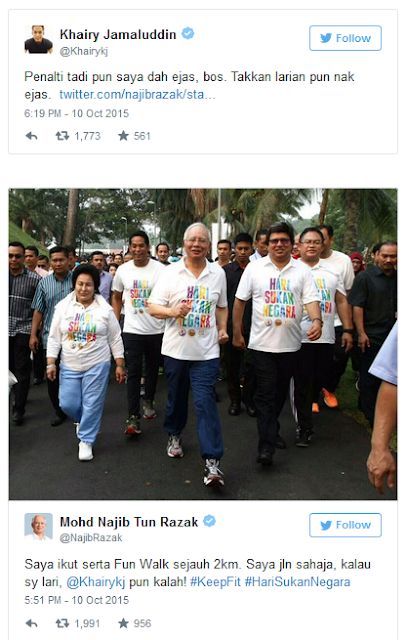Retweet Najib Razak's Fun Walk tweet

point(62,623)
